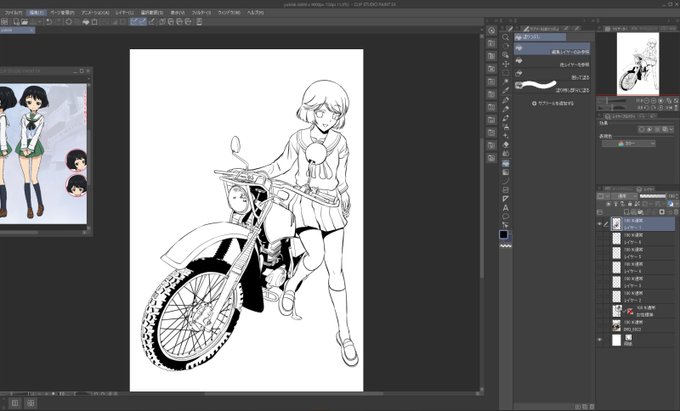Select the Gradient tool
This screenshot has height=411, width=680.
(505, 172)
